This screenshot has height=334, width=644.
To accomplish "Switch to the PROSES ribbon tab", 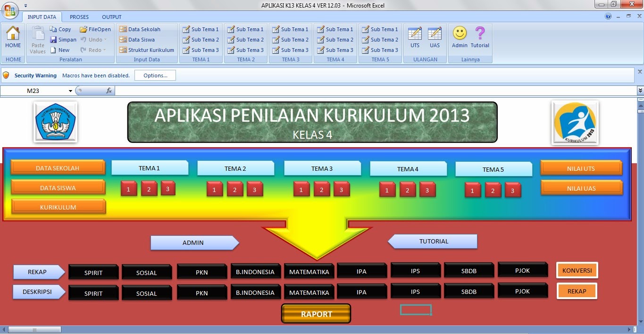I will click(x=79, y=17).
